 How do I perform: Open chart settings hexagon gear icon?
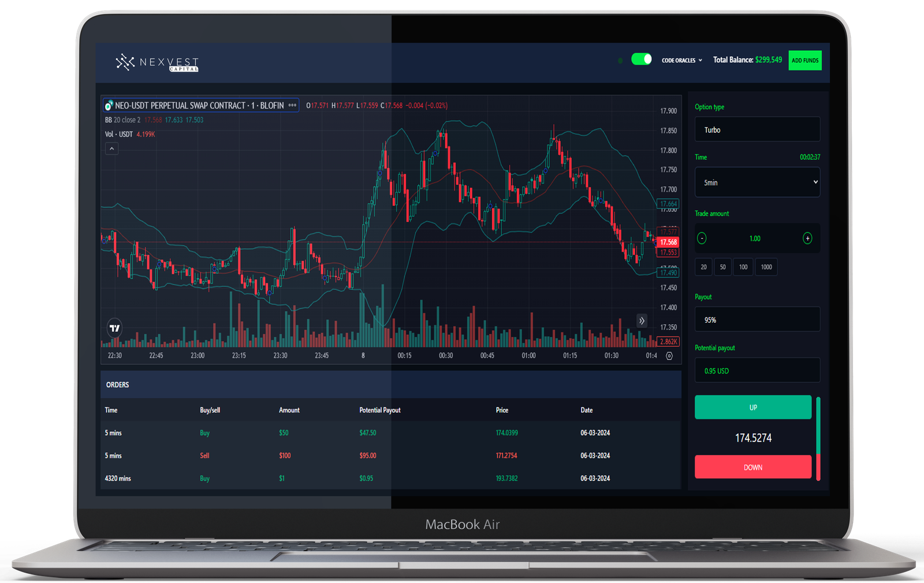point(669,356)
